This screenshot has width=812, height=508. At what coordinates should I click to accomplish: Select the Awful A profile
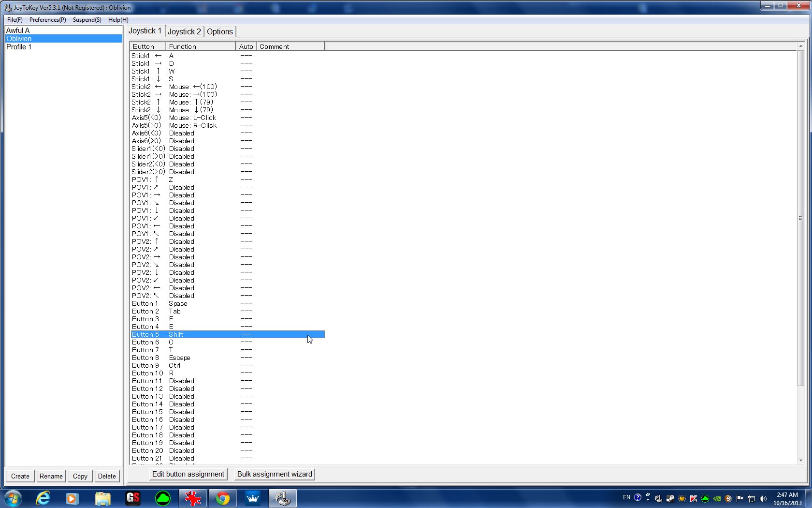(18, 30)
